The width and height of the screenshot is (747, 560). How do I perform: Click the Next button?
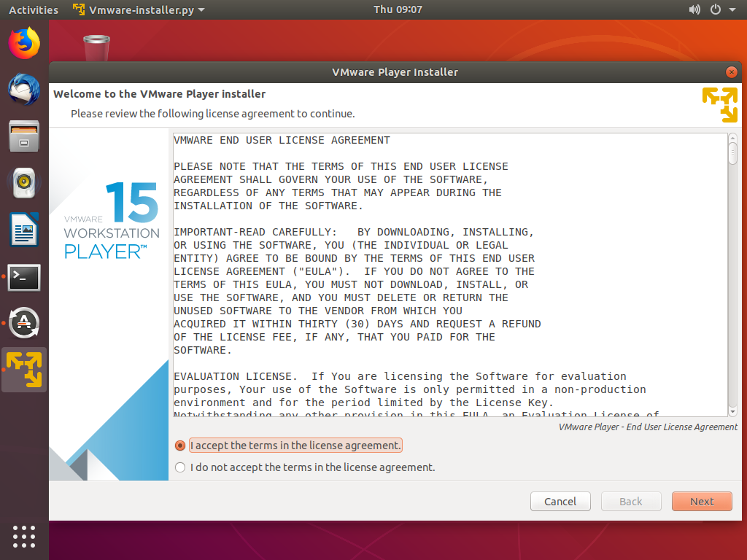[x=702, y=501]
